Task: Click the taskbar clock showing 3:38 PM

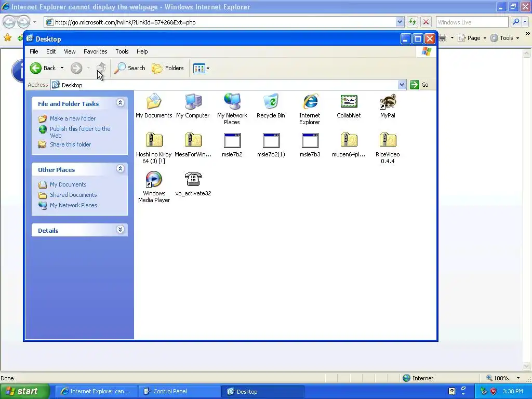Action: click(513, 392)
